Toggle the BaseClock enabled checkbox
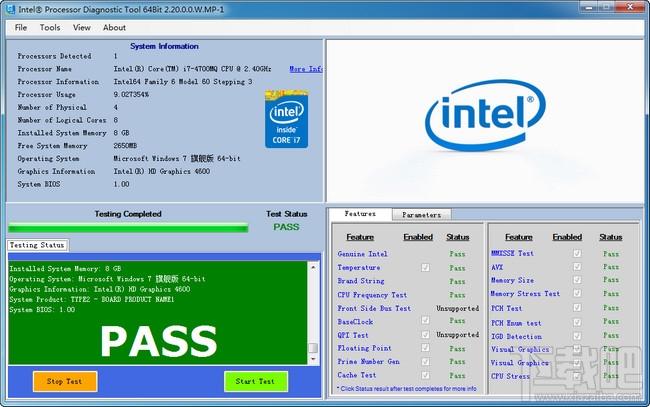 click(425, 320)
